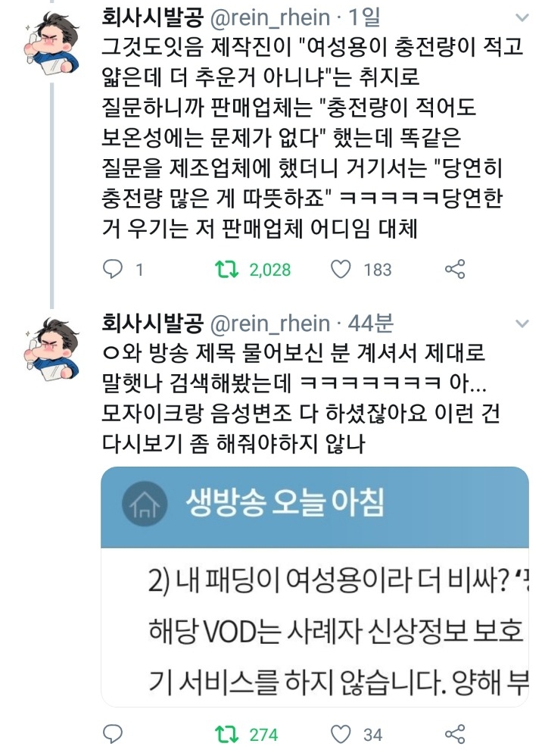Open the first tweet text body
Viewport: 545px width, 756px height.
click(x=312, y=137)
